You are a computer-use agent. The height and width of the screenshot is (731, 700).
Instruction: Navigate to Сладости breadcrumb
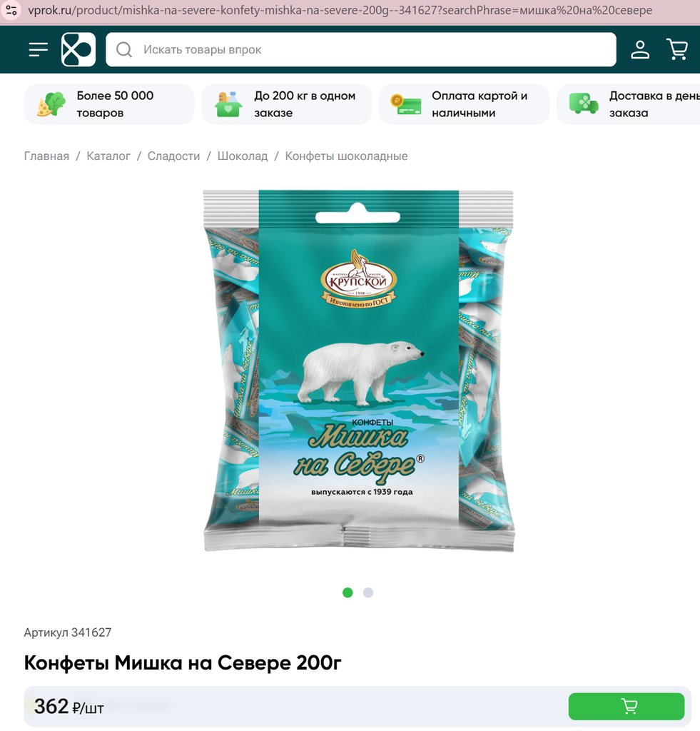pyautogui.click(x=174, y=156)
